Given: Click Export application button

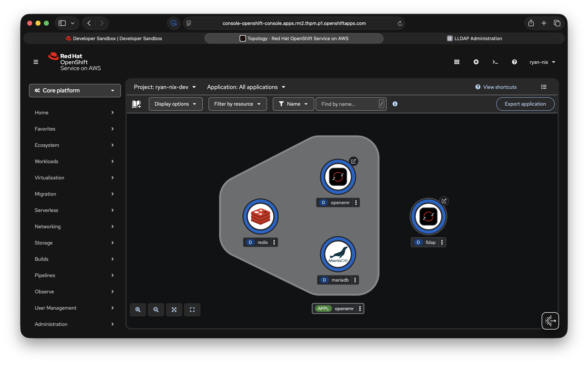Looking at the screenshot, I should pos(525,104).
